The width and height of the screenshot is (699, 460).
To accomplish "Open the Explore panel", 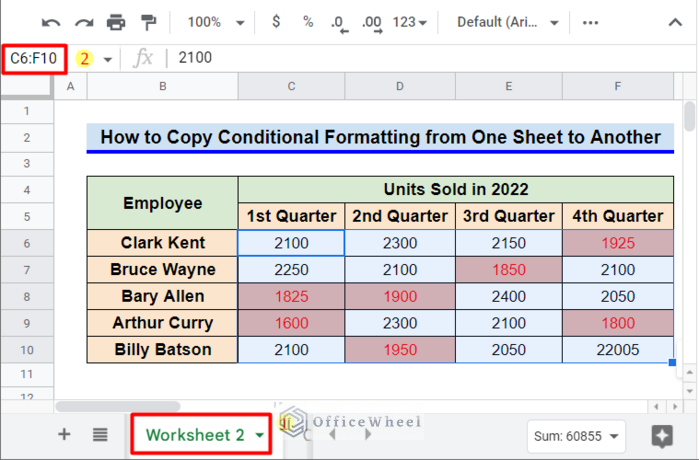I will (x=661, y=435).
